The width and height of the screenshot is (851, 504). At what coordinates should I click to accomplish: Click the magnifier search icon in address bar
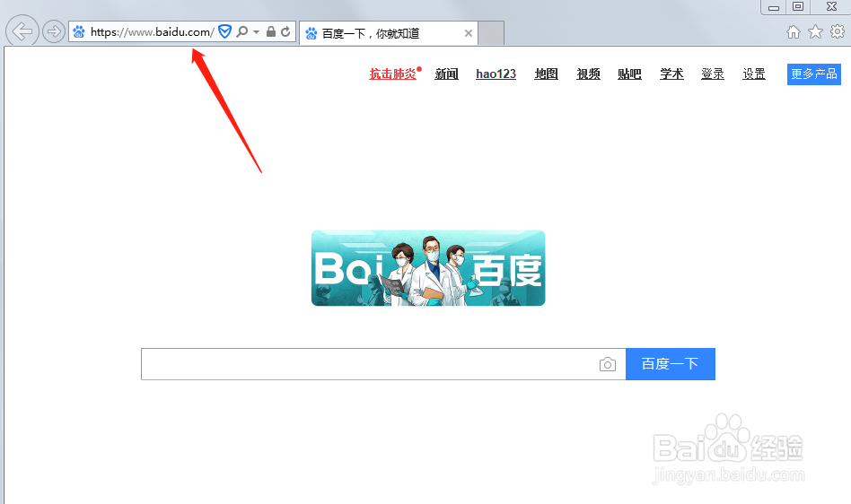[242, 31]
